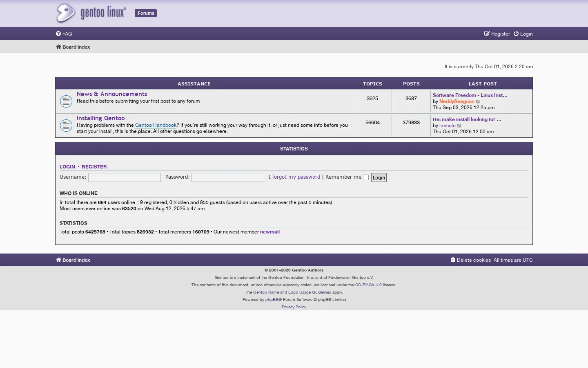Open Login in top navigation bar

pos(523,34)
